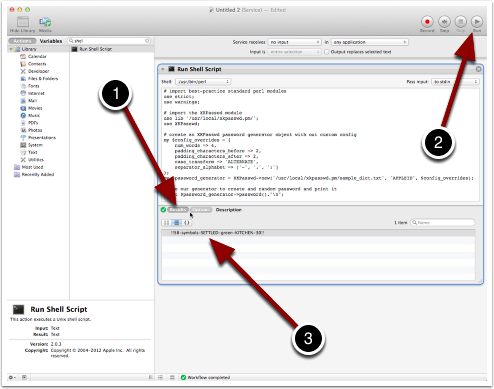Switch to the Variables tab
This screenshot has height=389, width=494.
51,41
